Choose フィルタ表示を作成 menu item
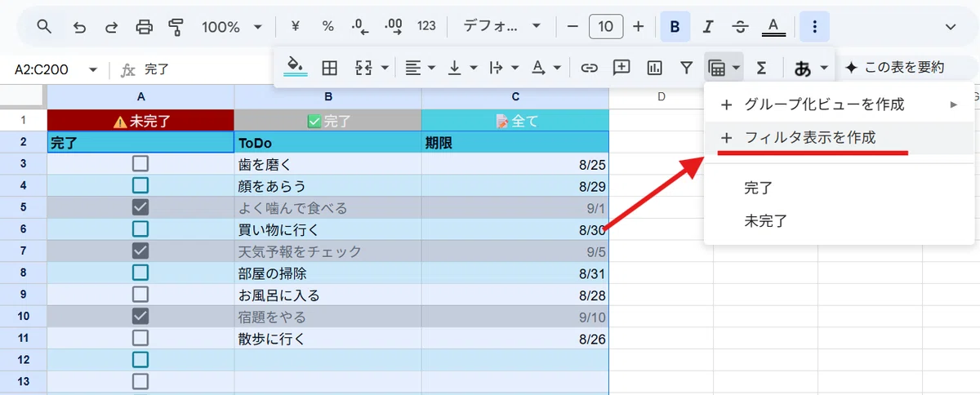 839,138
